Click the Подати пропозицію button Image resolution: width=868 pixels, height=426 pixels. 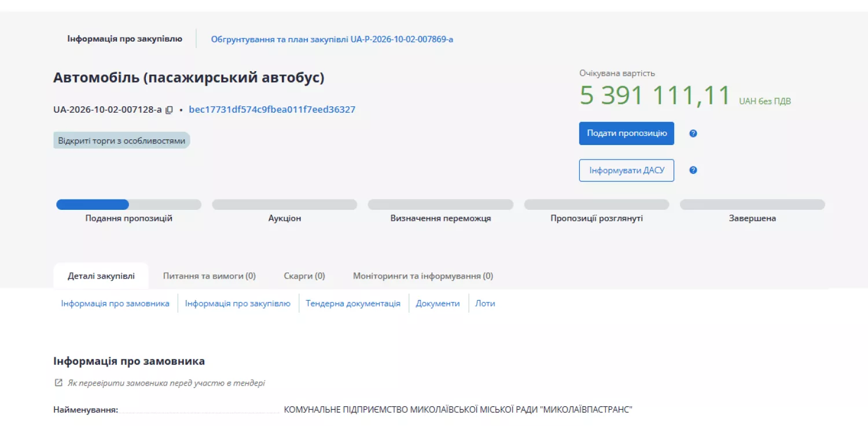point(626,134)
